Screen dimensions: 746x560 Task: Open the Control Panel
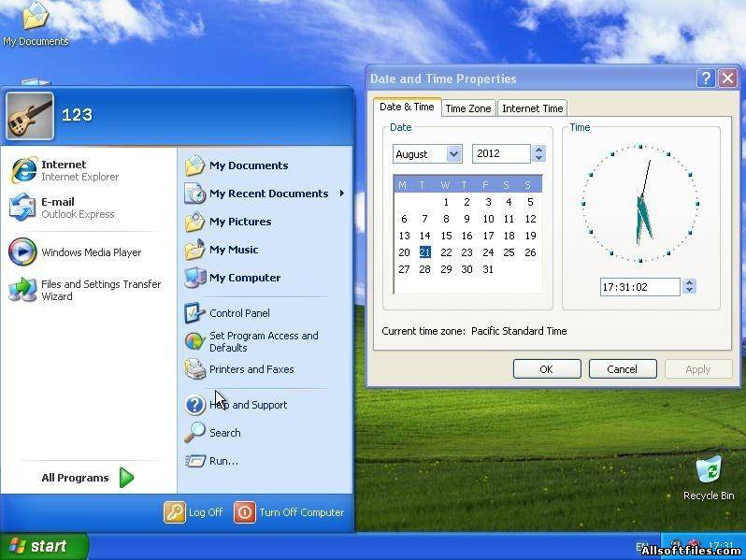click(x=239, y=313)
